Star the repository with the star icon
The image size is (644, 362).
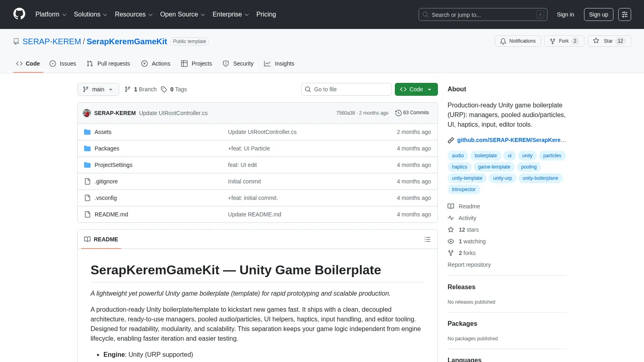click(596, 41)
